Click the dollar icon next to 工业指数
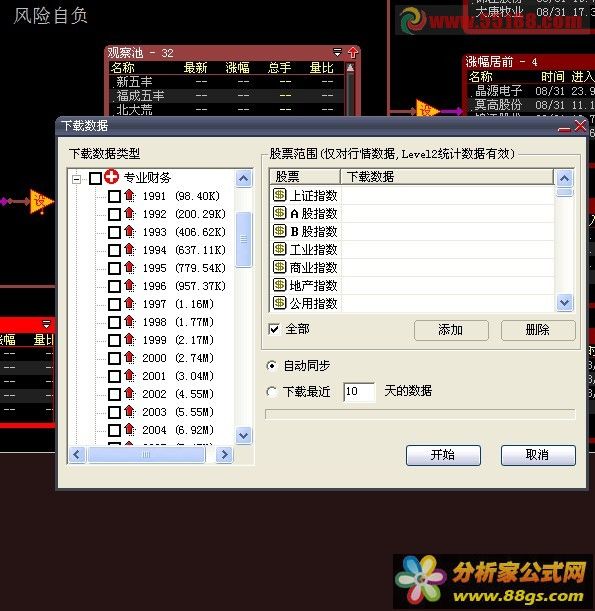This screenshot has height=611, width=595. pos(279,249)
